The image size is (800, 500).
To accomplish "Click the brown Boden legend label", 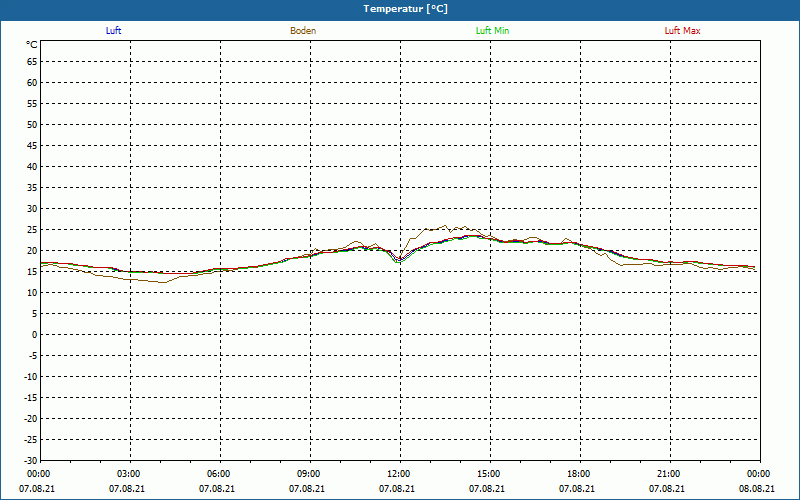I will (x=303, y=31).
